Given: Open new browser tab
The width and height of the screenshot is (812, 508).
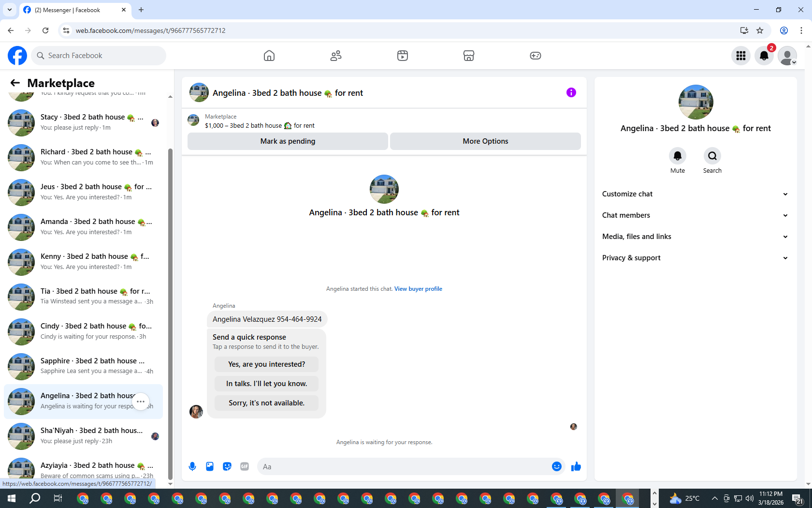Looking at the screenshot, I should click(141, 10).
